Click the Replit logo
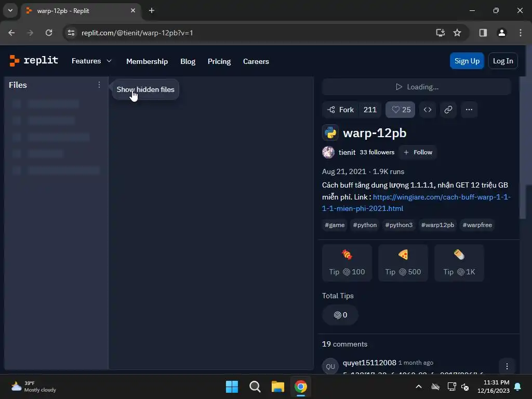The width and height of the screenshot is (532, 399). (34, 61)
